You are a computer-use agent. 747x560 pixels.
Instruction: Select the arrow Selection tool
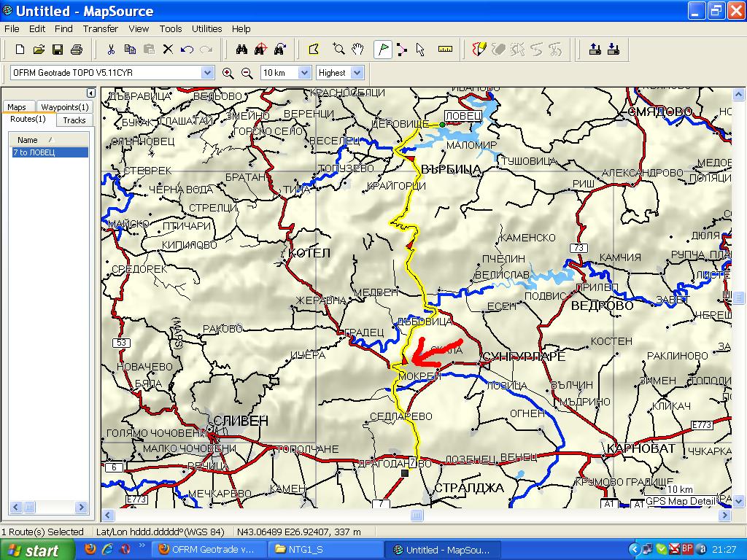[420, 49]
